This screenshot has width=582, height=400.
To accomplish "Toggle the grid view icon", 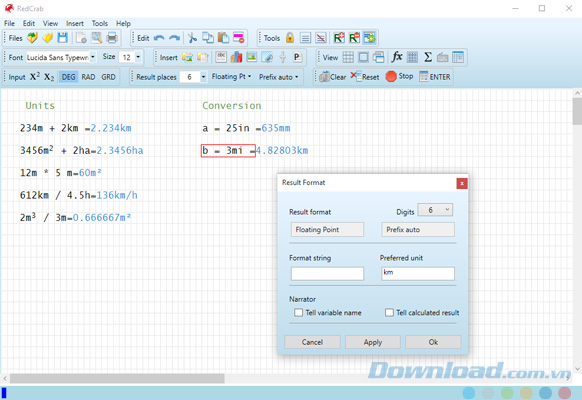I will [348, 57].
